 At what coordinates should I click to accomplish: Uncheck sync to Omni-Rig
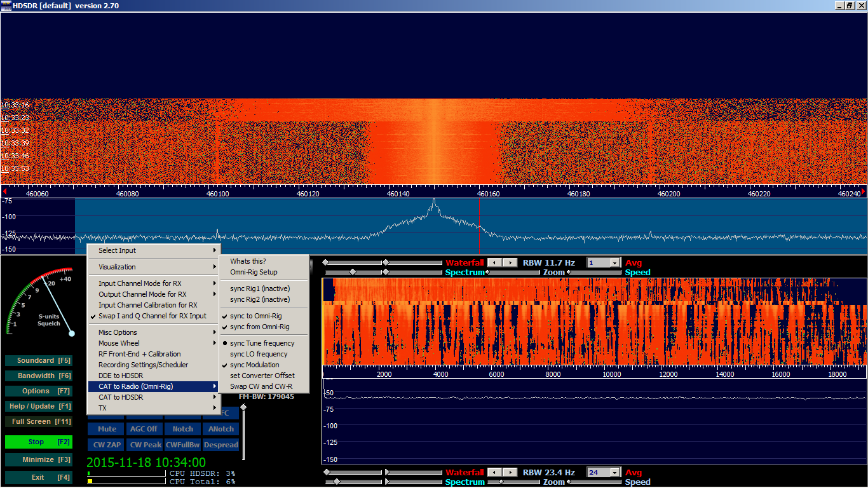(x=264, y=316)
